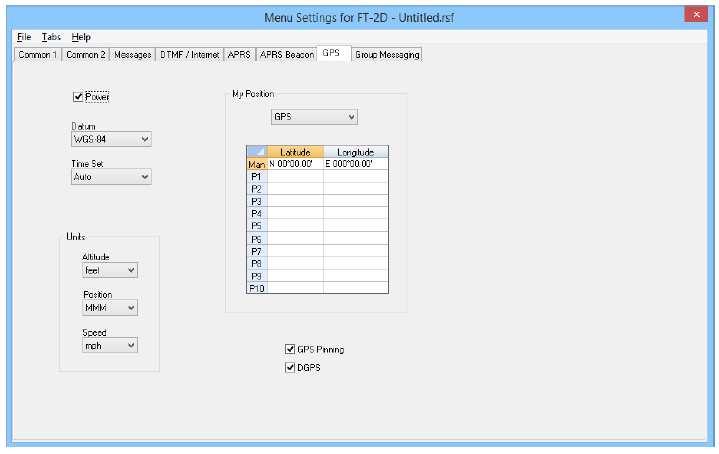The image size is (719, 454).
Task: Select the Man row latitude cell
Action: (295, 164)
